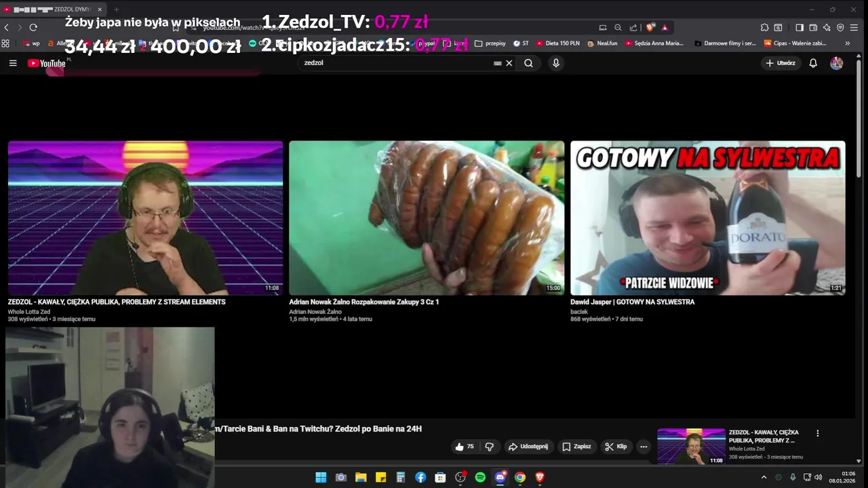Open title Adrian Nowak Żalno Rozpakowanie Zakupy
Viewport: 868px width, 488px height.
click(x=364, y=302)
